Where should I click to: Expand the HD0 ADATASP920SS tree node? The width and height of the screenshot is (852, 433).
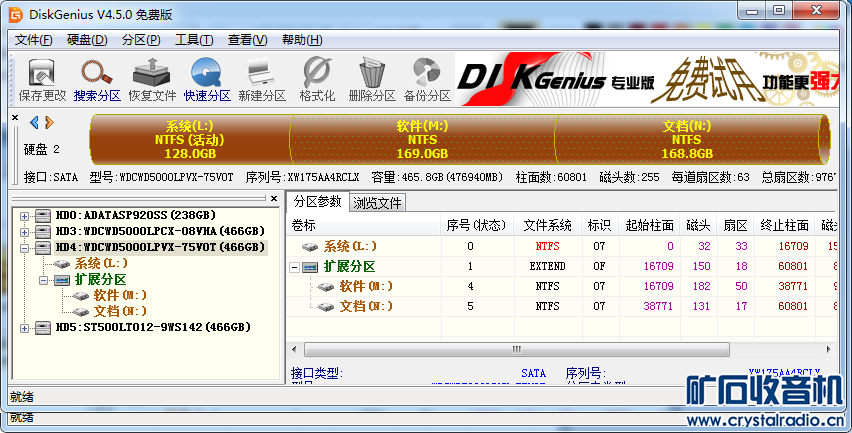click(x=24, y=216)
